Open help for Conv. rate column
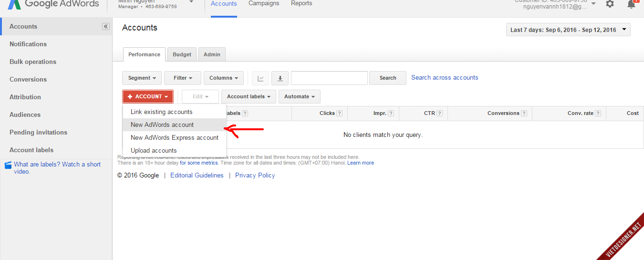 point(598,114)
